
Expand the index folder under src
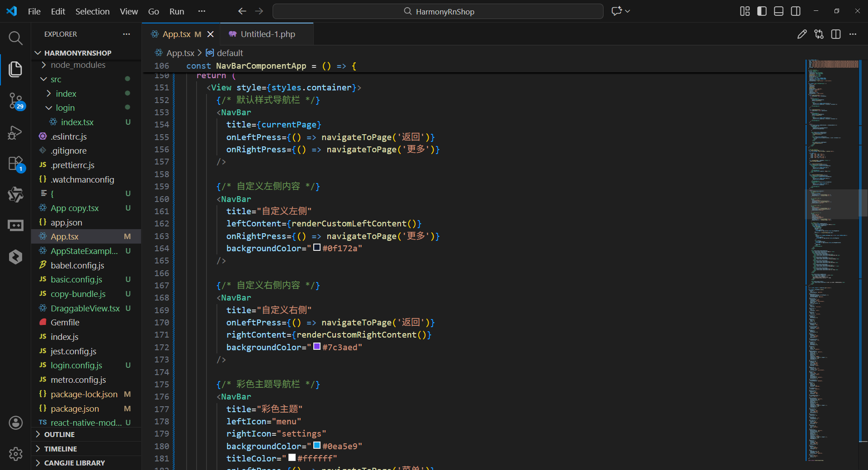(x=86, y=94)
